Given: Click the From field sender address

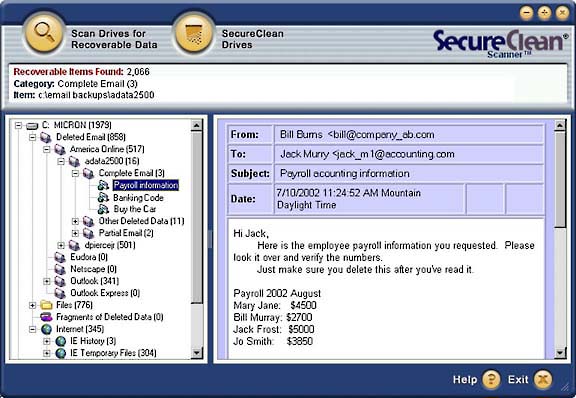Looking at the screenshot, I should coord(381,135).
